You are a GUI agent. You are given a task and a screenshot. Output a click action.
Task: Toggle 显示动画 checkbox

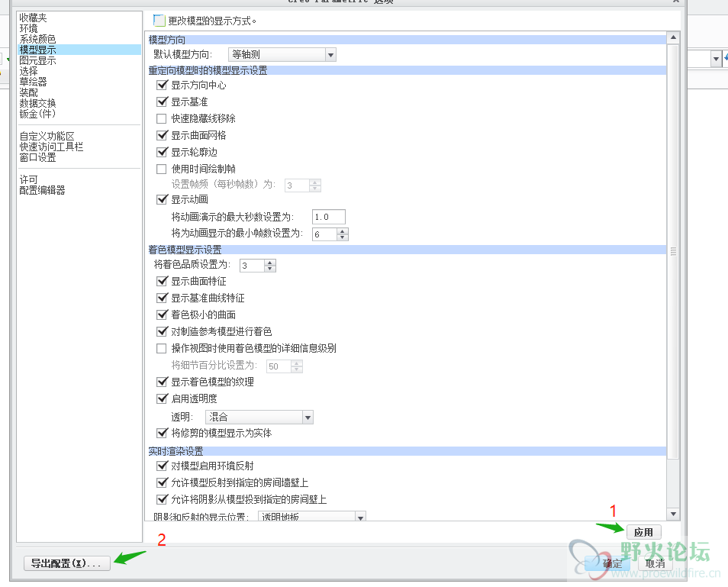[x=162, y=199]
